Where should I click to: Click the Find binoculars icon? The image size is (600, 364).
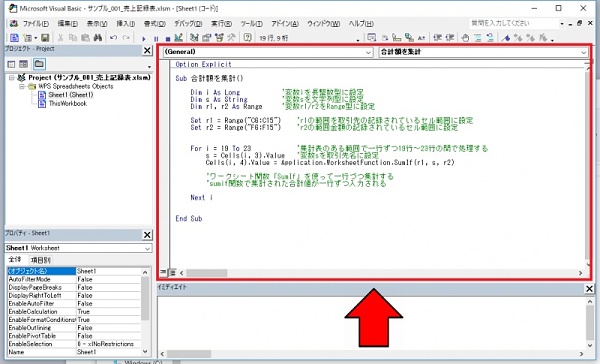tap(98, 38)
